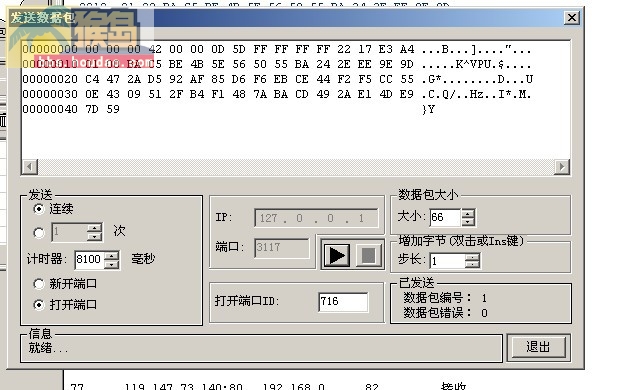Click the hex view left scroll arrow
Viewport: 636px width, 390px height.
pos(30,167)
